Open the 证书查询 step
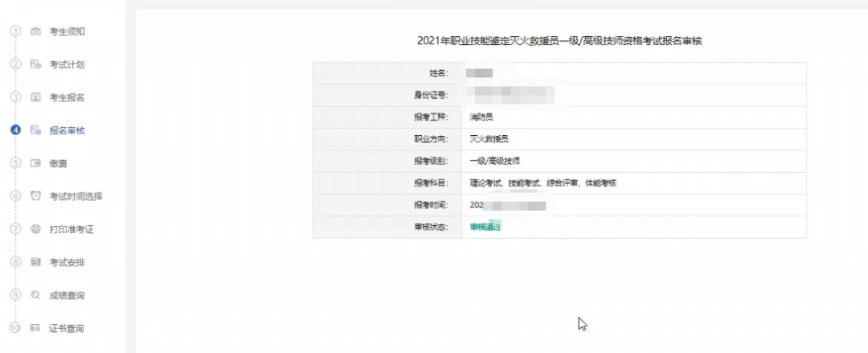 point(67,329)
